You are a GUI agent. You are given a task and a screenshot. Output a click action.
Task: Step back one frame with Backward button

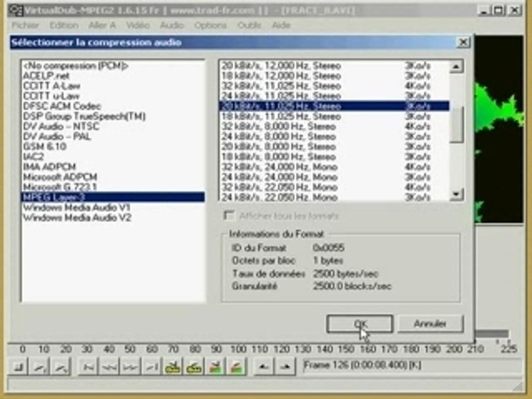(x=110, y=367)
